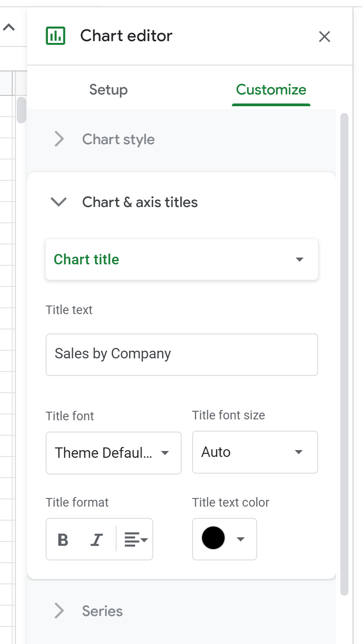Click the Chart style section heading
The image size is (362, 644).
click(118, 139)
